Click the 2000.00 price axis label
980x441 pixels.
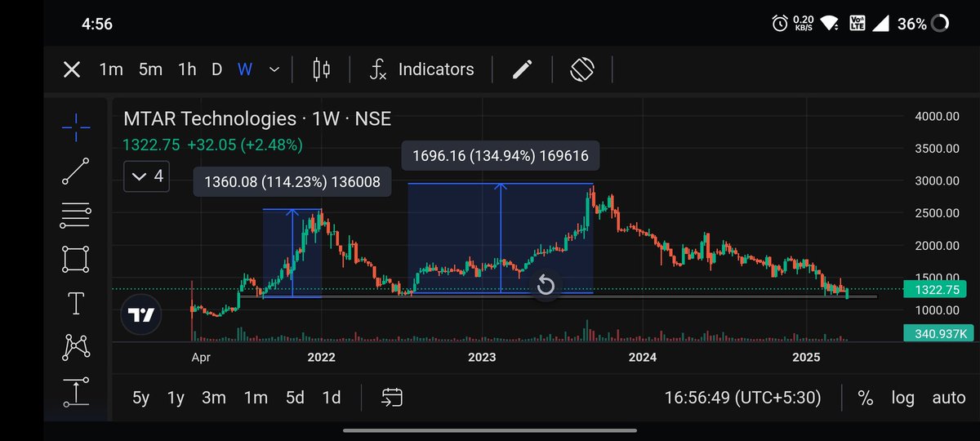click(936, 246)
